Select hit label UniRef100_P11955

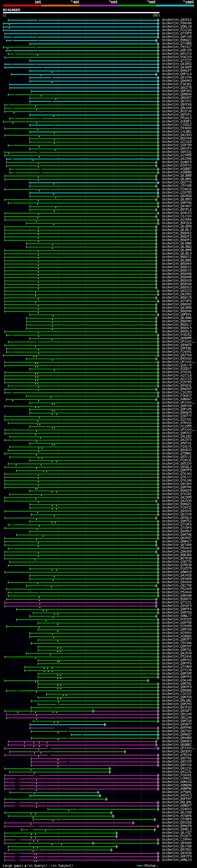tap(177, 426)
